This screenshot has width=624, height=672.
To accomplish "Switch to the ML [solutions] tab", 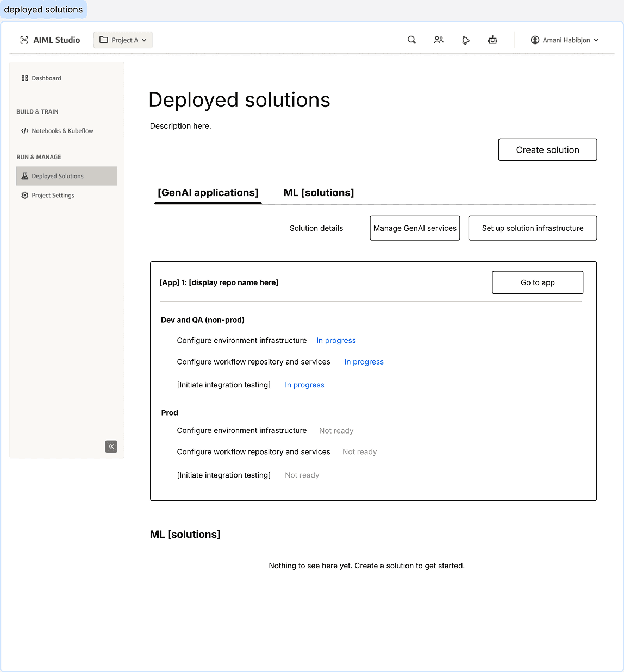I will point(319,193).
